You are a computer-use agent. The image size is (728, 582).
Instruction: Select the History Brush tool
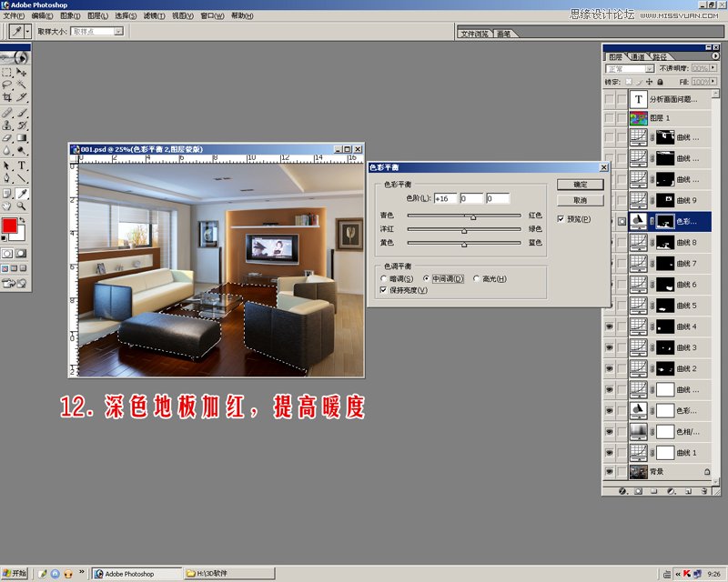pyautogui.click(x=21, y=125)
